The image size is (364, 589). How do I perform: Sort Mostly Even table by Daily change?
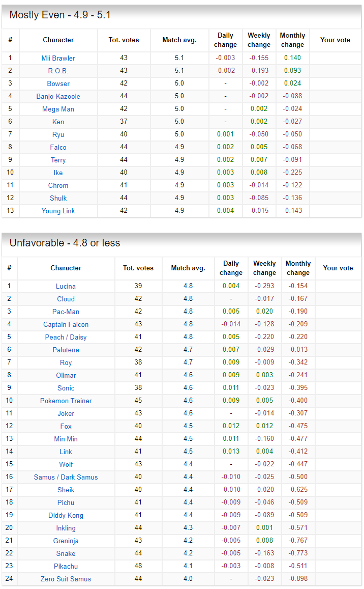[x=225, y=40]
